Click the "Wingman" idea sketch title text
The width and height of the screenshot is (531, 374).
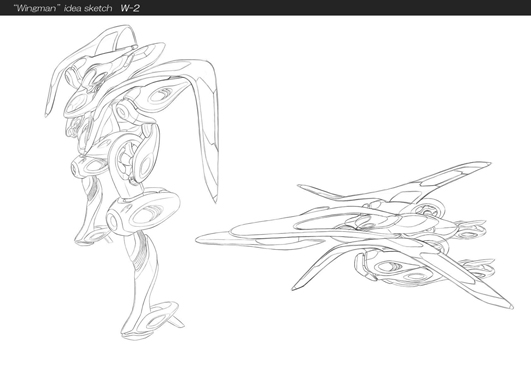click(63, 8)
